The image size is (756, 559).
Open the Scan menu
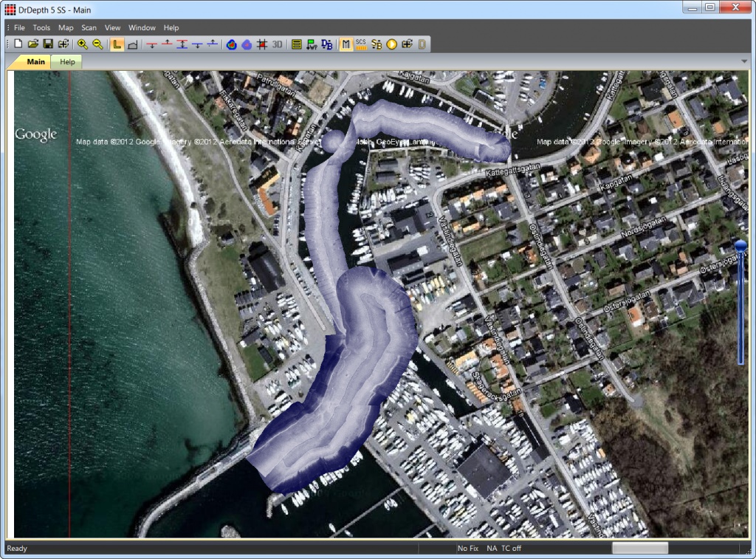tap(89, 27)
